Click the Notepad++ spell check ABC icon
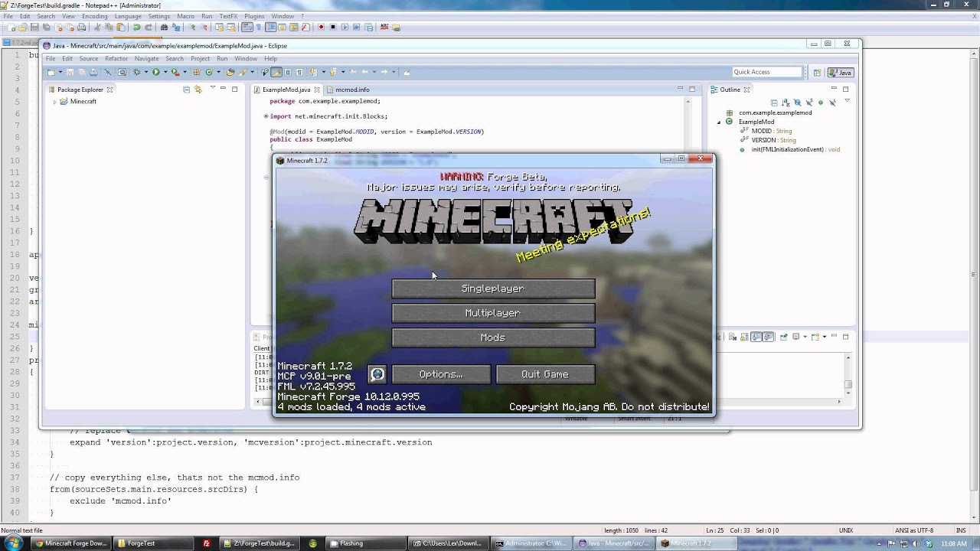The image size is (980, 551). coord(384,27)
